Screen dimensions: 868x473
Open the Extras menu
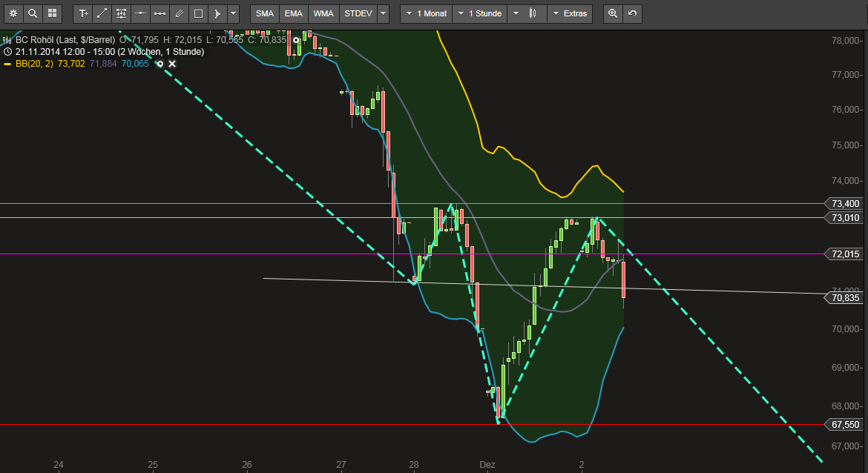coord(570,13)
